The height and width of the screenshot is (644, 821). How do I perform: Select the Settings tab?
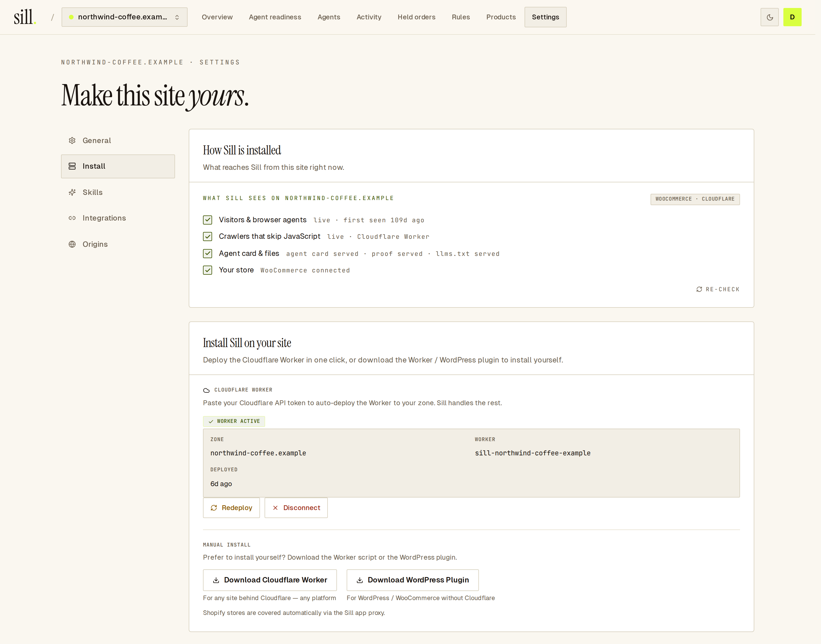pos(545,17)
